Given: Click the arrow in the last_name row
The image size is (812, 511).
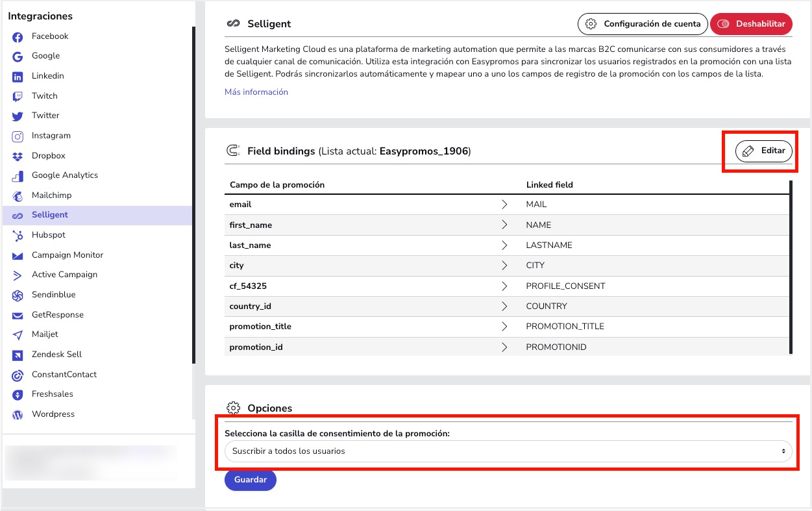Looking at the screenshot, I should (504, 245).
